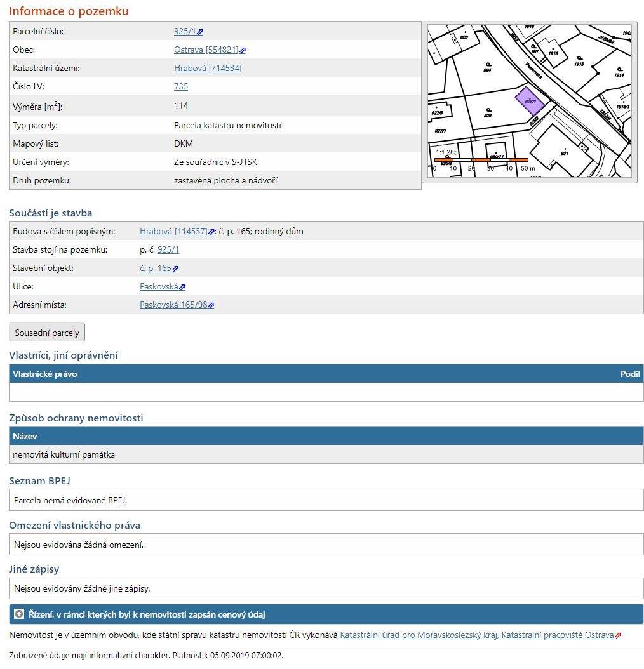Open Paskovská street link
This screenshot has height=669, width=644.
click(x=159, y=286)
